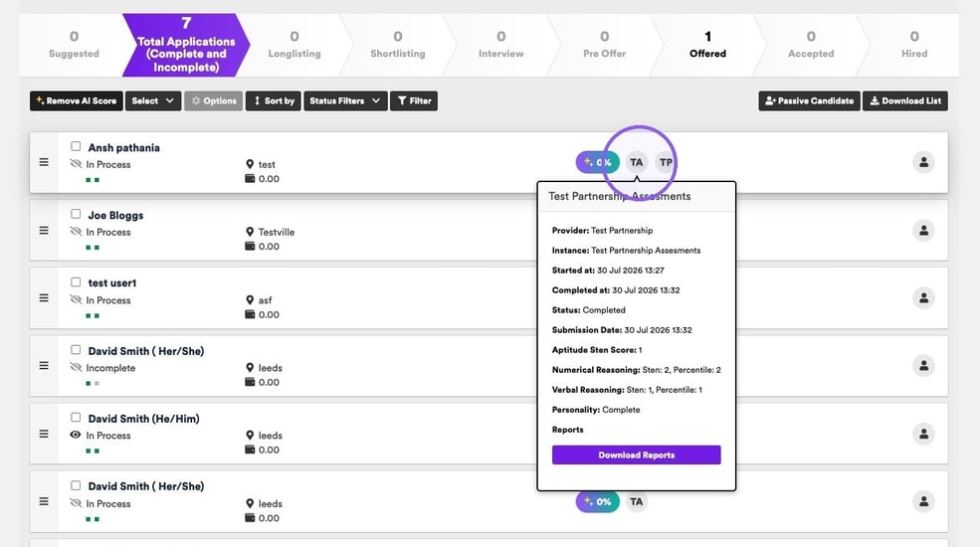This screenshot has height=547, width=980.
Task: Open the person icon on test user1 row
Action: click(923, 297)
